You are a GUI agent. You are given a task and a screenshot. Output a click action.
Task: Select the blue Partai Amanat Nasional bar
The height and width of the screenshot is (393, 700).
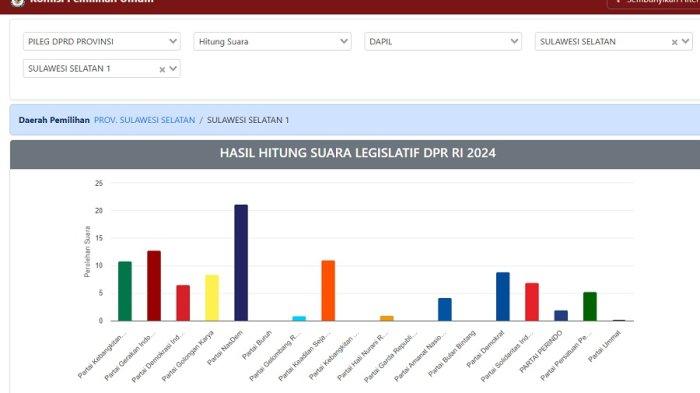coord(445,309)
